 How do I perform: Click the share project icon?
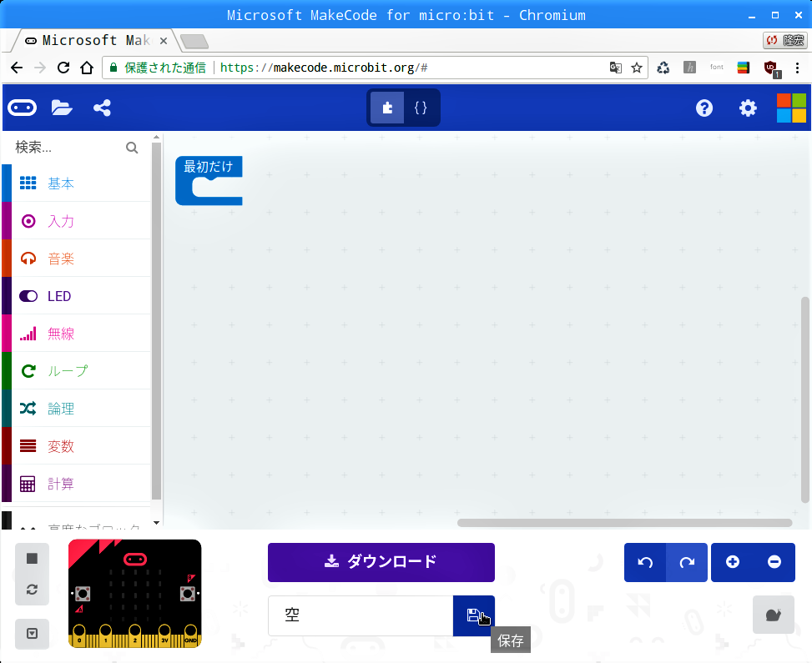tap(102, 108)
